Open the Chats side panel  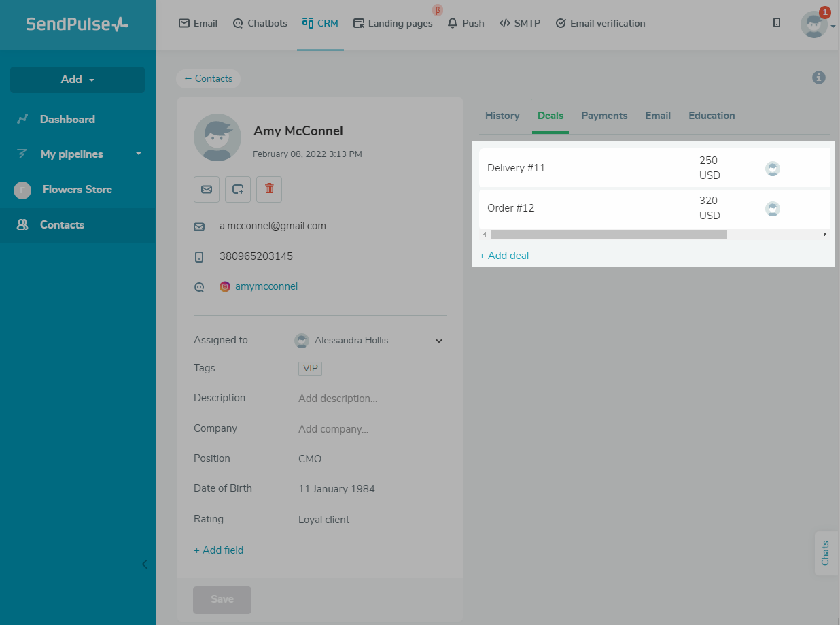(x=826, y=553)
